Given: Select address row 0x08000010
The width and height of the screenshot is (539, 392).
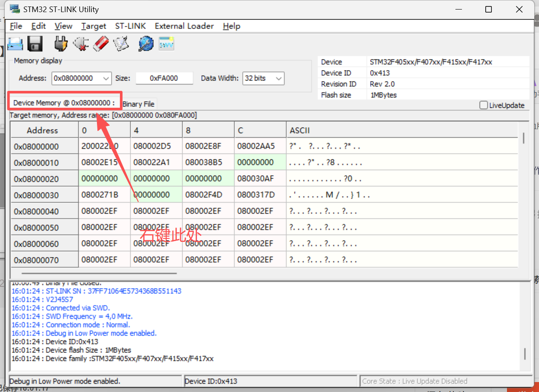Looking at the screenshot, I should [45, 163].
